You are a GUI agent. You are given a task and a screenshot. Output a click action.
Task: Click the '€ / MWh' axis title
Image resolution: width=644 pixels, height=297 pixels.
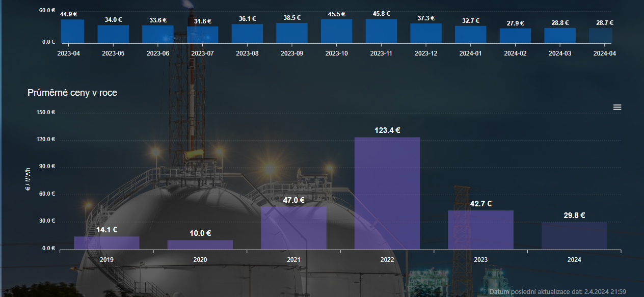coord(28,180)
